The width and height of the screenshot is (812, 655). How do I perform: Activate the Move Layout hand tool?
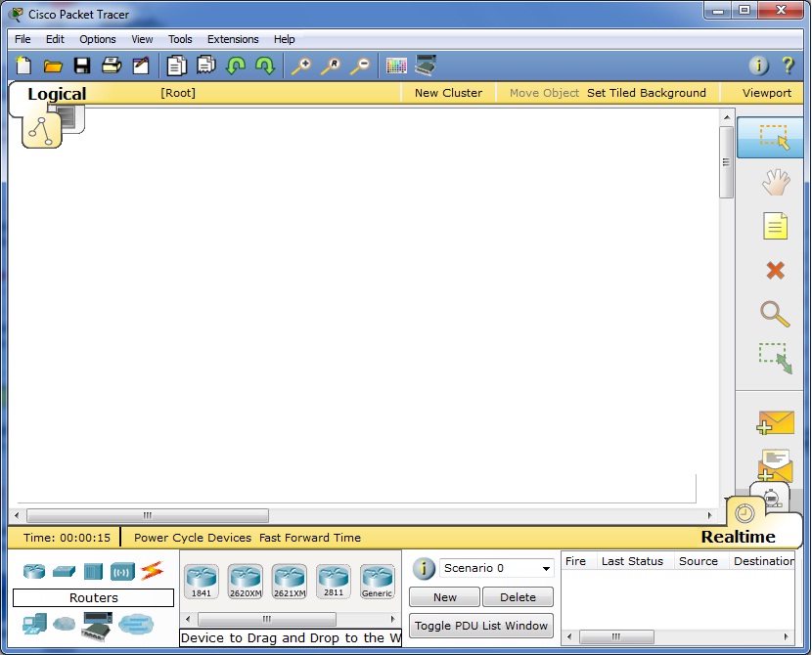775,182
